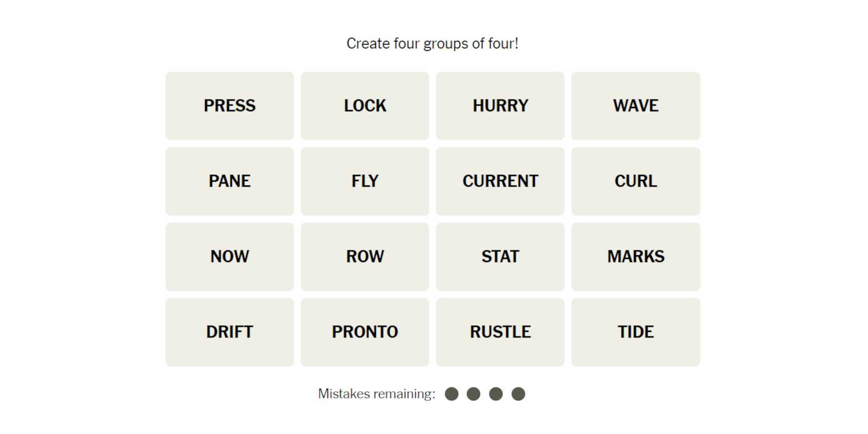Select the PRESS word tile
The height and width of the screenshot is (434, 868).
pyautogui.click(x=229, y=106)
